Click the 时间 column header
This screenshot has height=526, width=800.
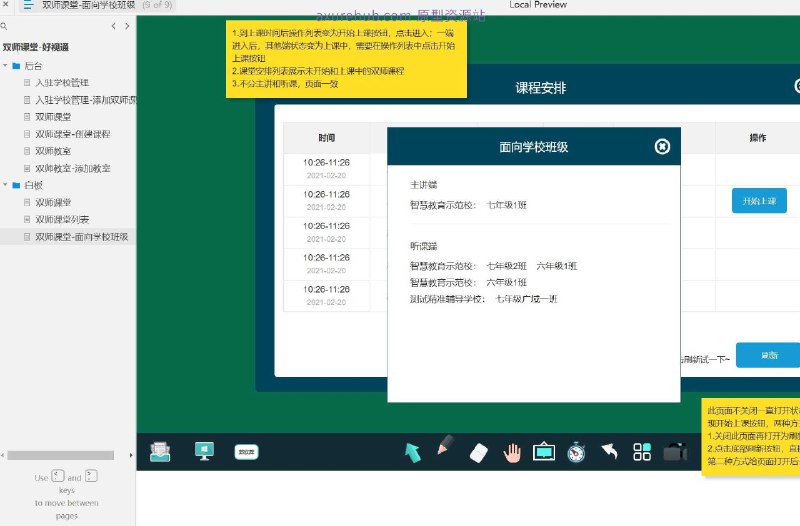tap(327, 138)
